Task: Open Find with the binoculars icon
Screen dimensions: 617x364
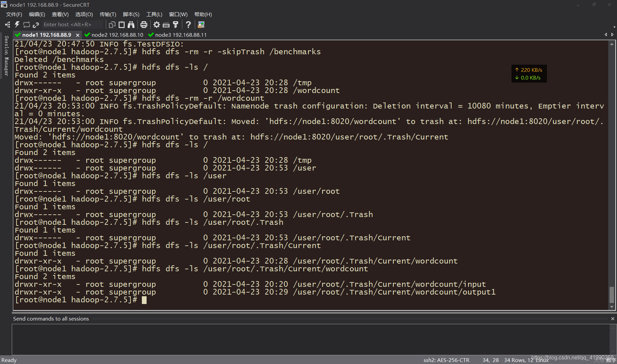Action: 131,25
